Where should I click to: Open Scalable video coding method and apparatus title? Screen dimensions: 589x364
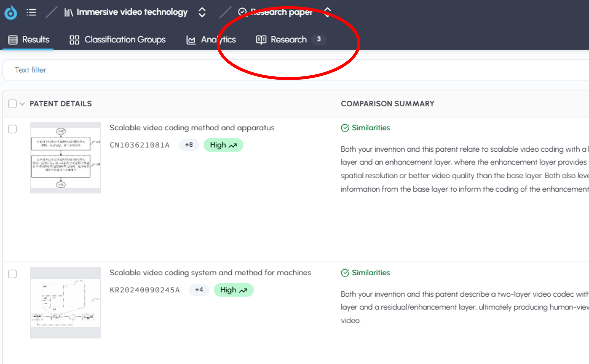click(192, 128)
